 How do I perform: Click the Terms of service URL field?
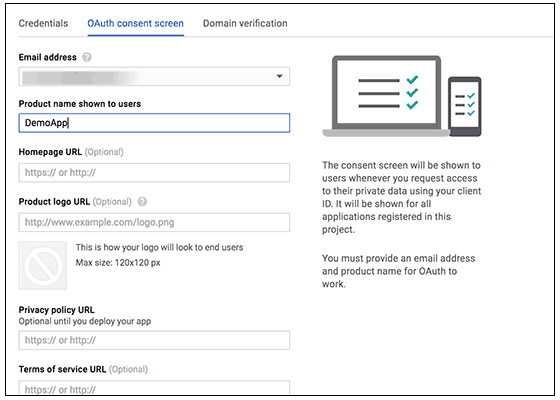click(x=154, y=388)
